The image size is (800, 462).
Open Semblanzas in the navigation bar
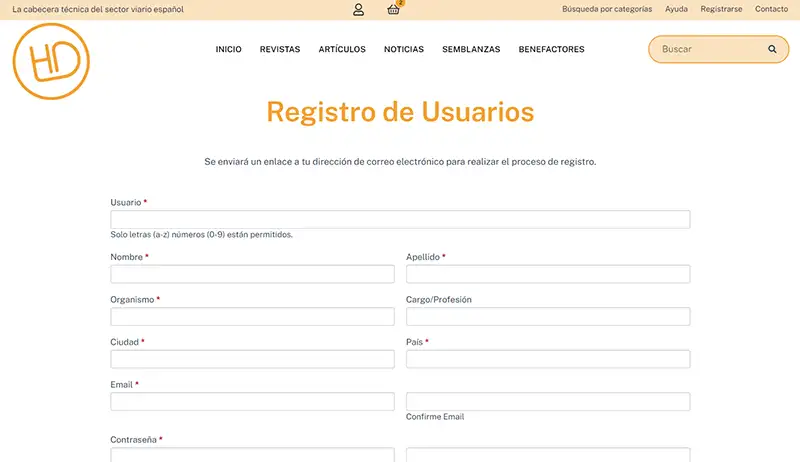pos(471,49)
